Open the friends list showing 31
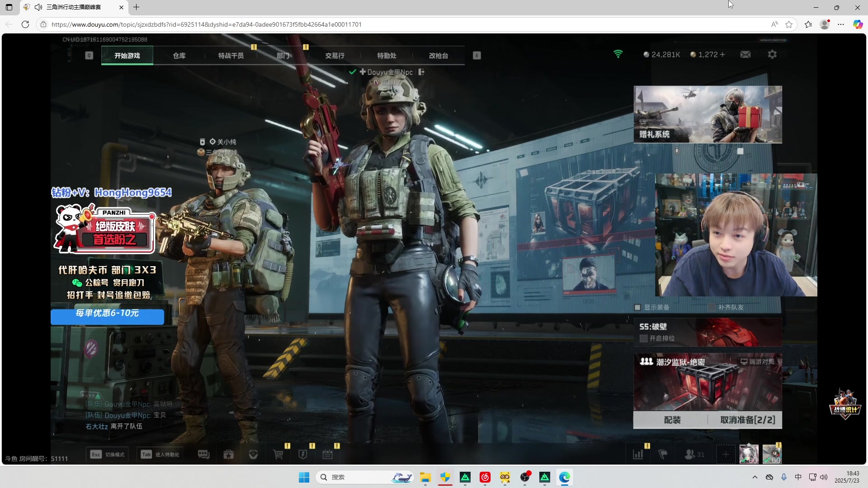The width and height of the screenshot is (868, 488). pyautogui.click(x=694, y=455)
